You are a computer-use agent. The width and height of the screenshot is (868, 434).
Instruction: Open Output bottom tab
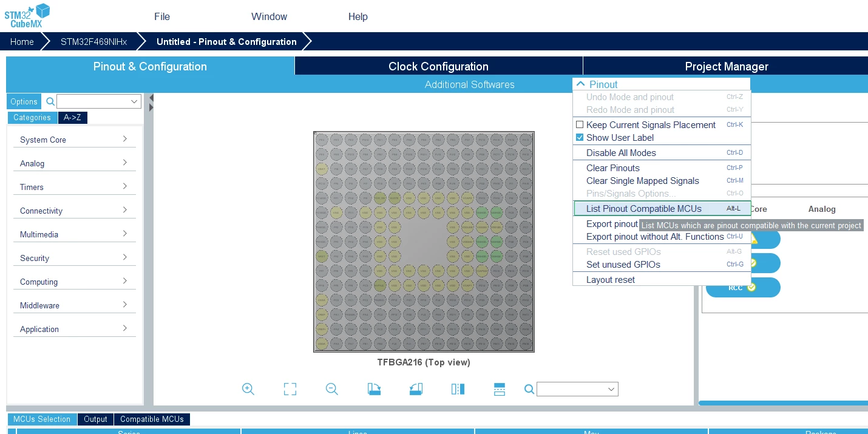pyautogui.click(x=95, y=419)
